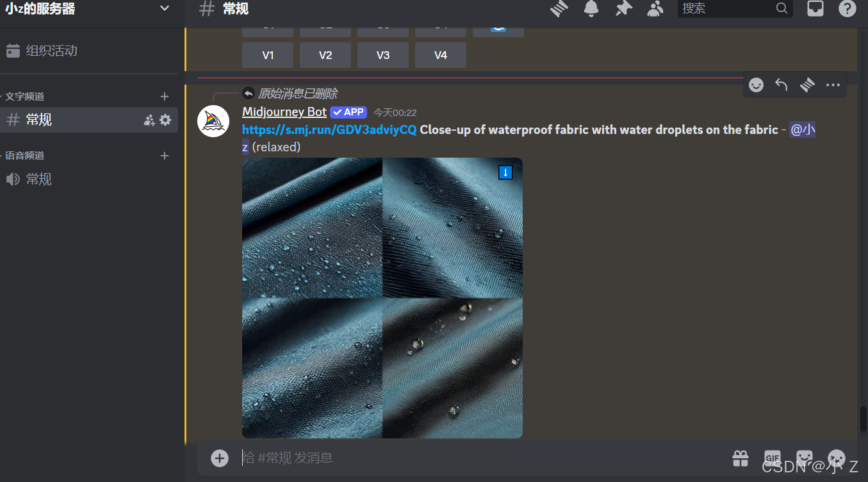This screenshot has width=868, height=482.
Task: Add a reaction to the message
Action: [x=757, y=85]
